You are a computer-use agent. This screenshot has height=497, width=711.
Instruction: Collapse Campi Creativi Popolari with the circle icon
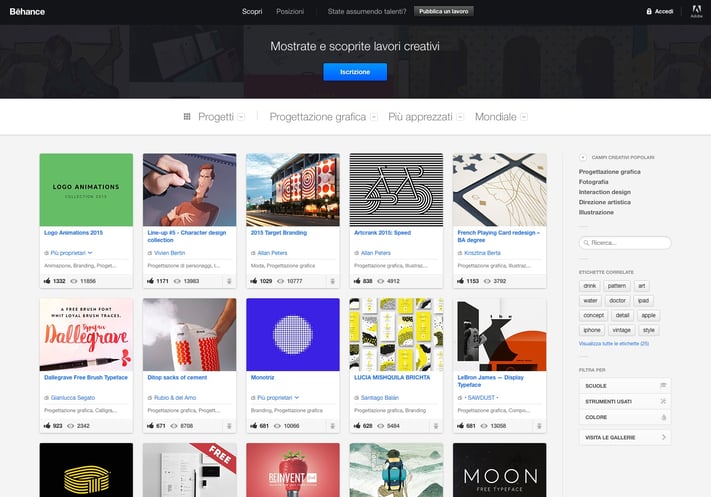583,157
